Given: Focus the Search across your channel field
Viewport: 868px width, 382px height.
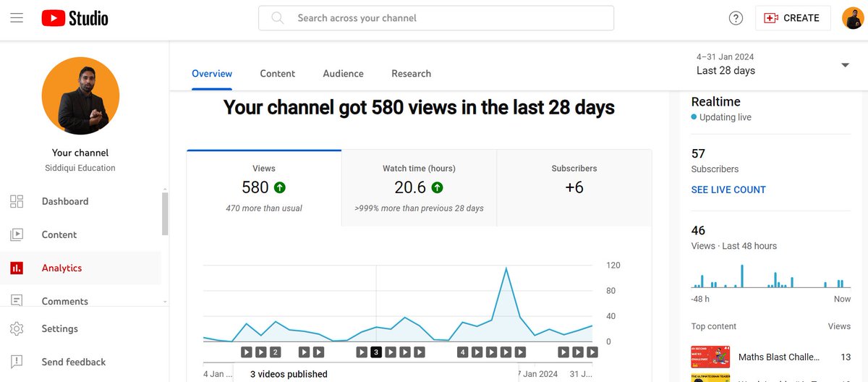Looking at the screenshot, I should click(436, 18).
